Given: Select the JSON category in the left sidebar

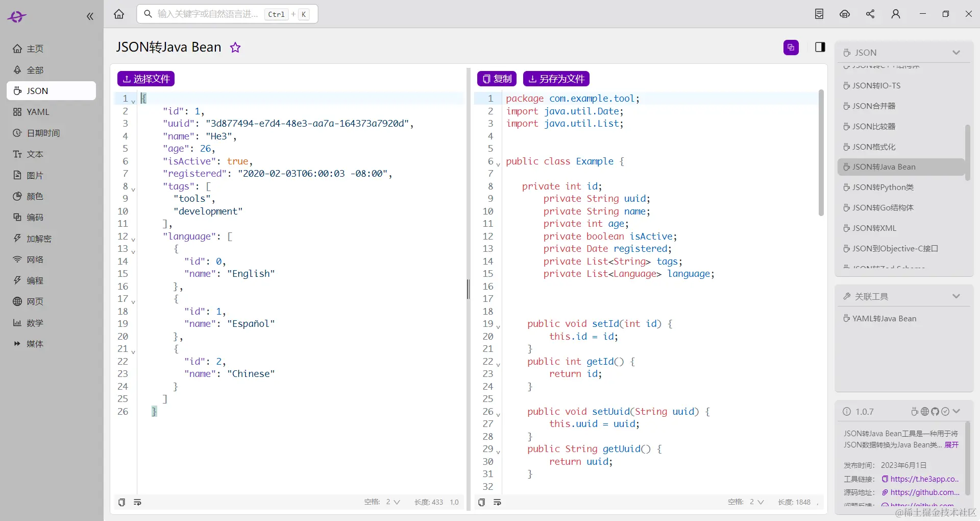Looking at the screenshot, I should click(x=51, y=91).
